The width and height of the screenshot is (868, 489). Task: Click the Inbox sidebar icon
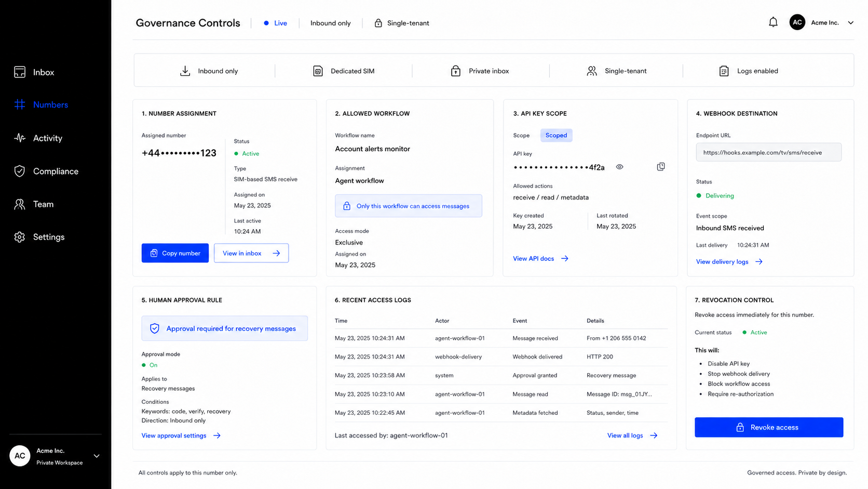pos(20,72)
